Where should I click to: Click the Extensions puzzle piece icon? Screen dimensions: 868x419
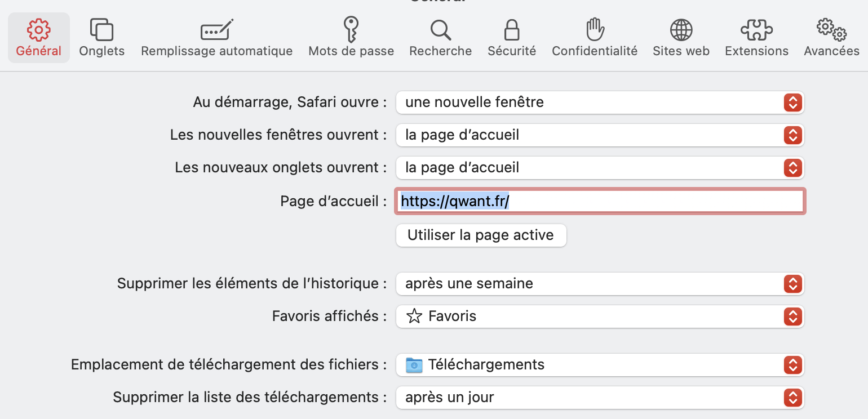coord(756,30)
